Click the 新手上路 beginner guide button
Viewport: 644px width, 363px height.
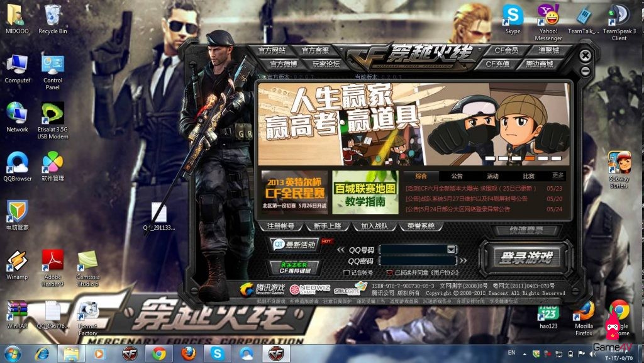tap(327, 226)
